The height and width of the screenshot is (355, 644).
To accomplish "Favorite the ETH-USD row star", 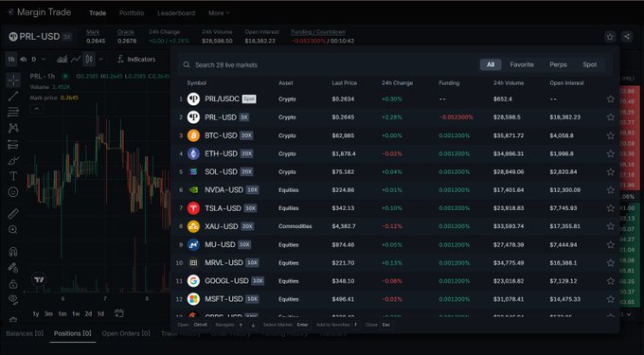I will click(610, 153).
